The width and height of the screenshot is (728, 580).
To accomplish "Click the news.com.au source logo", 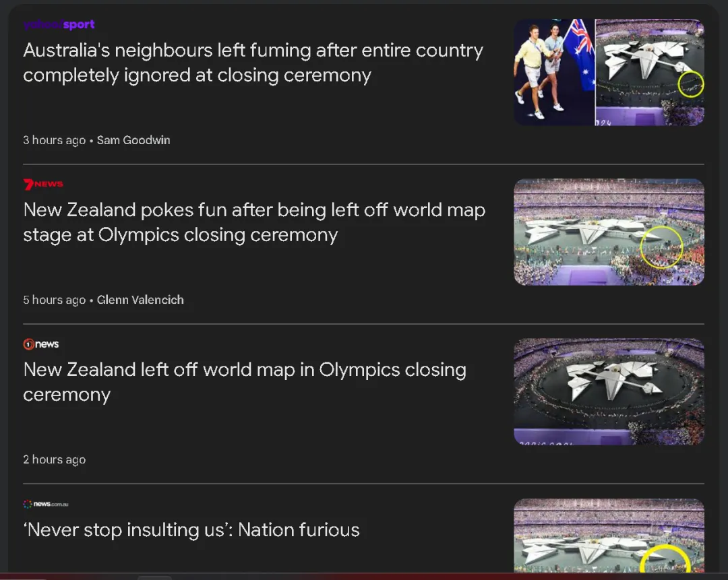I will (46, 504).
